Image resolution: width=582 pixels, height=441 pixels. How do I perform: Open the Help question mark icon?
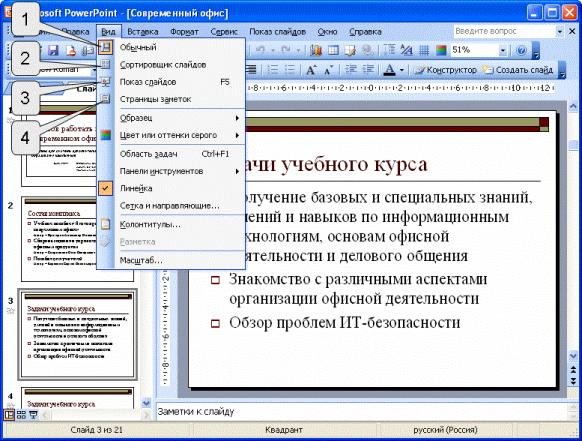pyautogui.click(x=521, y=50)
